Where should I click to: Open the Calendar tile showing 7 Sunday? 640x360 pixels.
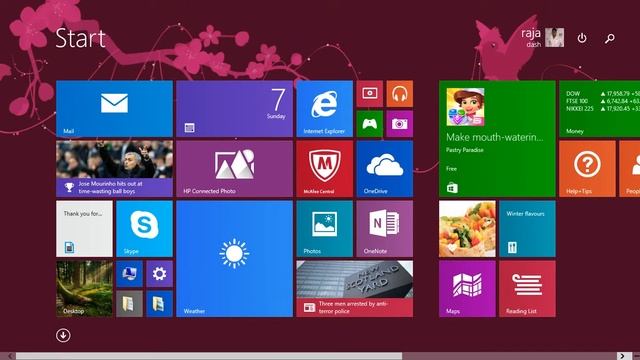pos(234,109)
